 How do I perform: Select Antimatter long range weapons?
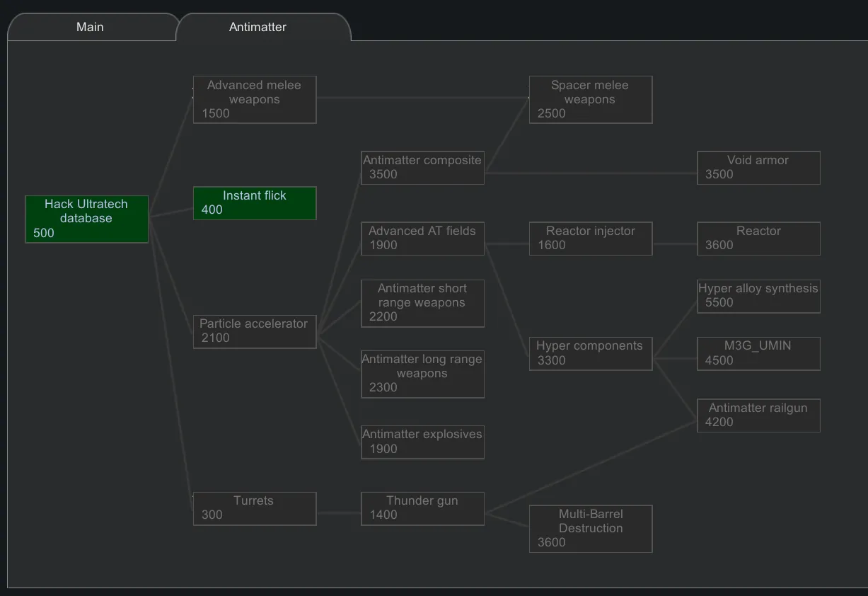click(422, 374)
